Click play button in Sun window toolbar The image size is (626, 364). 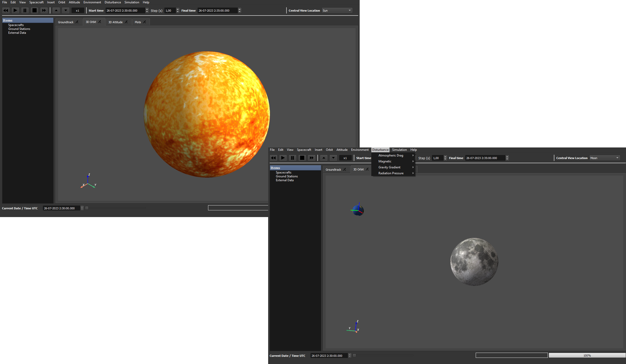[x=15, y=11]
